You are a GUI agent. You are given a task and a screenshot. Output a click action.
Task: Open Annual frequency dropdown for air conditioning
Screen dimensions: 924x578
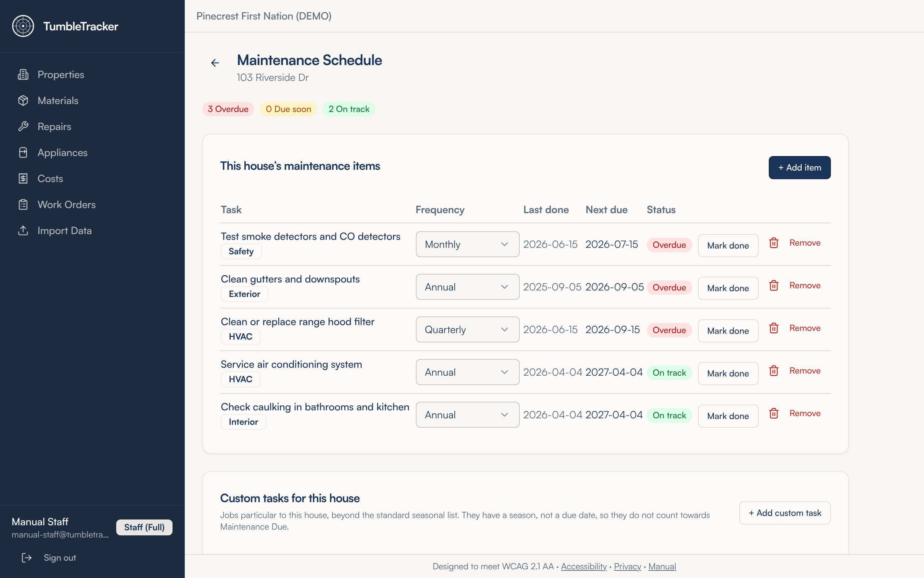pos(467,372)
